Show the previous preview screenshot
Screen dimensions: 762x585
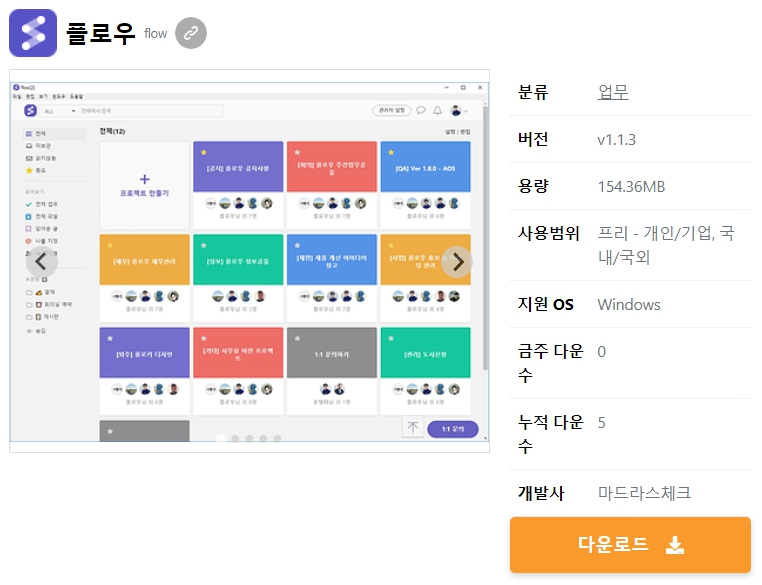coord(42,262)
